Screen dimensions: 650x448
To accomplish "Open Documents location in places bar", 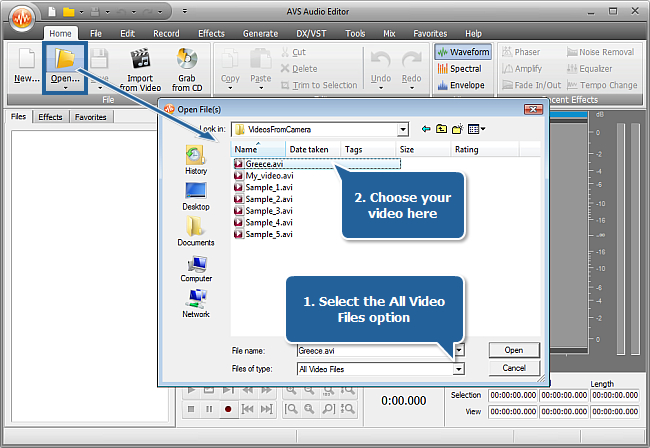I will coord(196,232).
